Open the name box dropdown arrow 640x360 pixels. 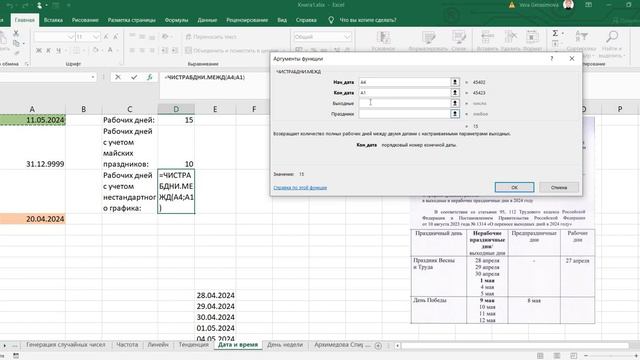point(93,77)
